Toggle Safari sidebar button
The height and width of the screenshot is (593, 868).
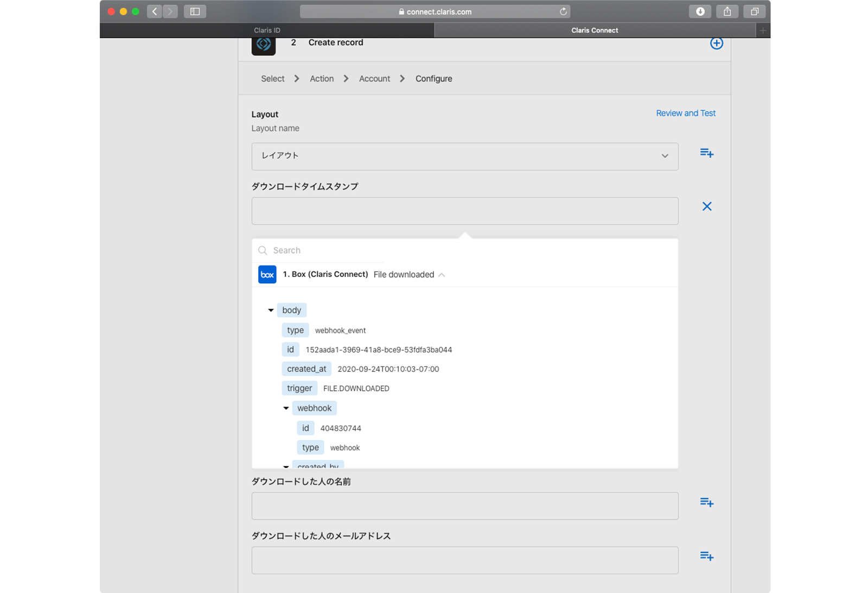[x=195, y=11]
